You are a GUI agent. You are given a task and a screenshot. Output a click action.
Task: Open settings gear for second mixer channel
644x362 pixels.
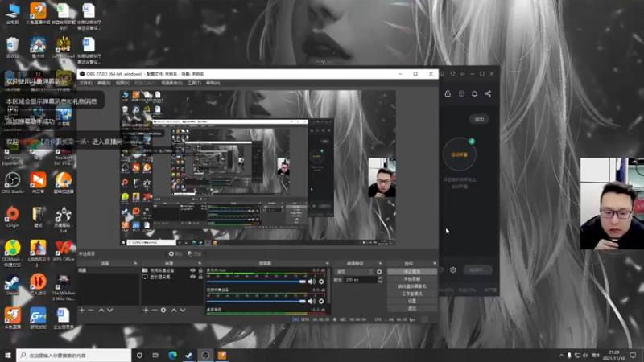(x=321, y=301)
